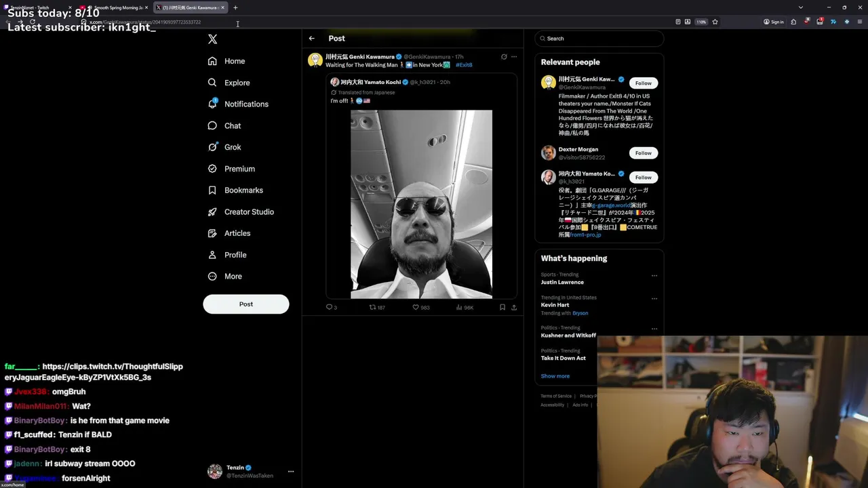The height and width of the screenshot is (488, 868).
Task: Click the Search input field
Action: click(x=599, y=39)
